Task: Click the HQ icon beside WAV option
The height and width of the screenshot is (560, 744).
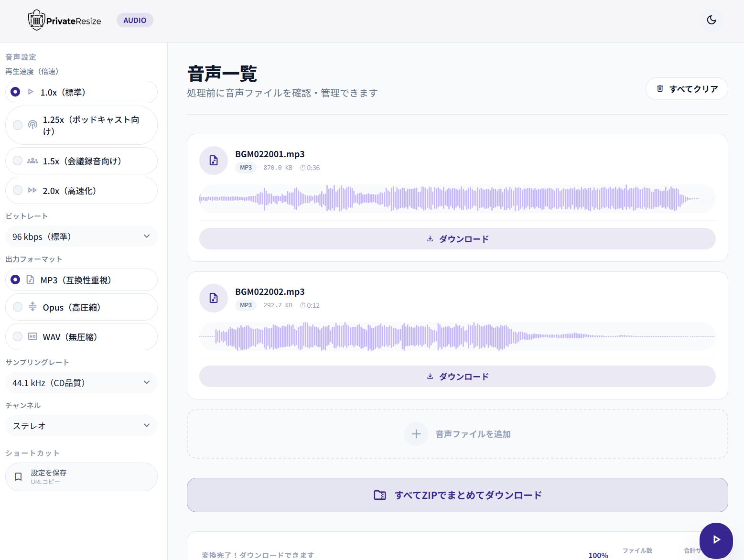Action: [32, 336]
